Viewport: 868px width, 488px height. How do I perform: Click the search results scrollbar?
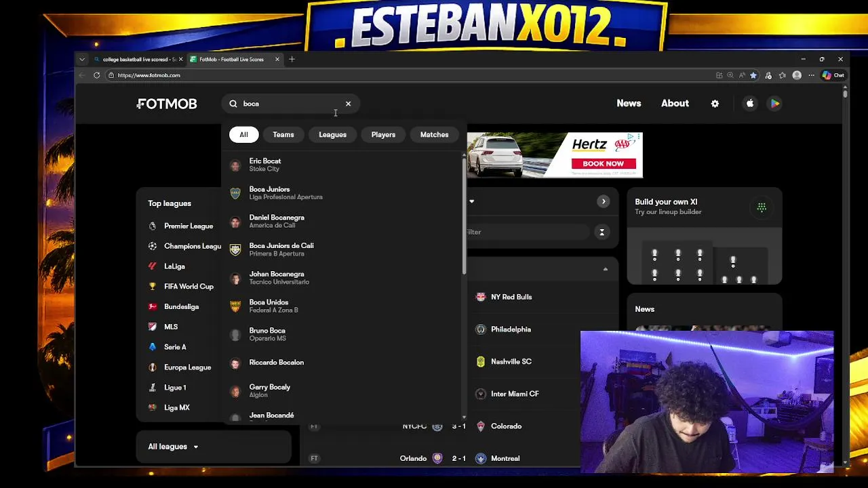(465, 215)
